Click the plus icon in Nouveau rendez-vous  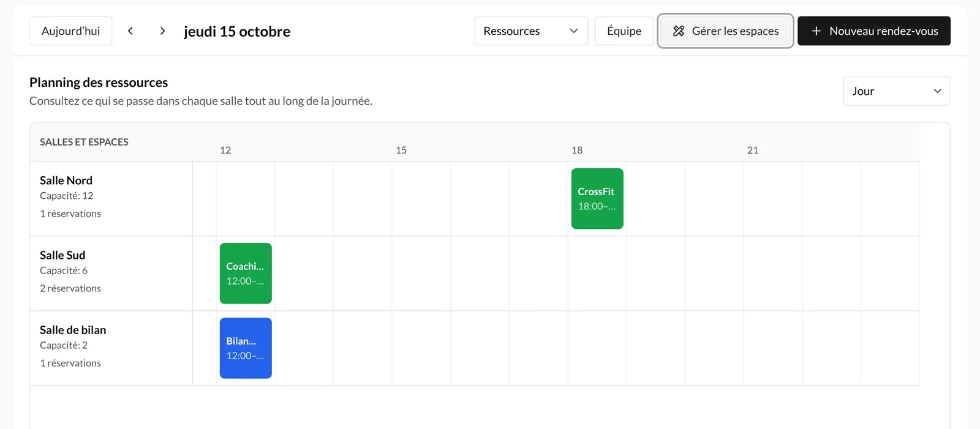pos(816,31)
